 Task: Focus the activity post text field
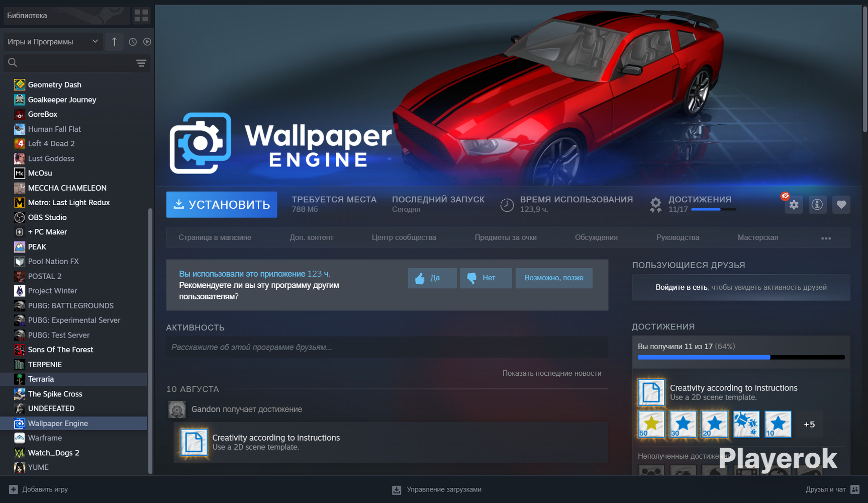click(x=387, y=347)
